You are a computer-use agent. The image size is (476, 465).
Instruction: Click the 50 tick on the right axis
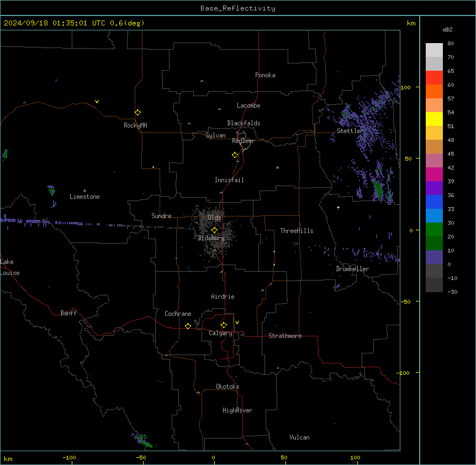tap(408, 158)
